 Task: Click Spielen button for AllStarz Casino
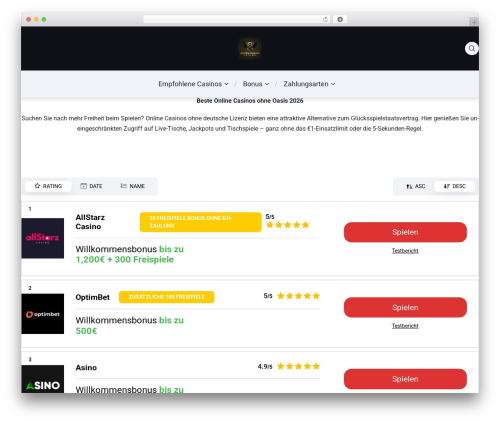(x=405, y=232)
